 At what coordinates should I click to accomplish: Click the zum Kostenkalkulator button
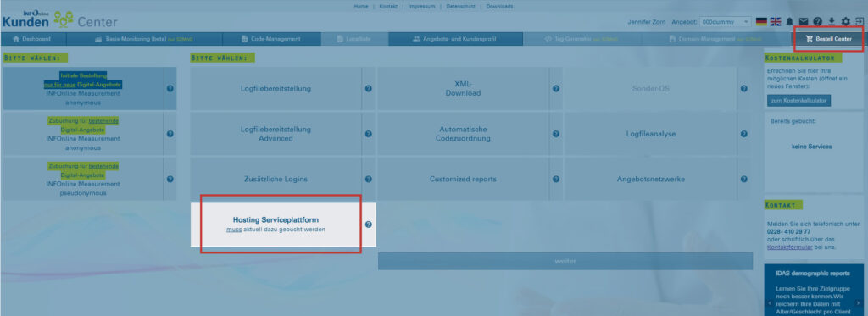pyautogui.click(x=798, y=101)
